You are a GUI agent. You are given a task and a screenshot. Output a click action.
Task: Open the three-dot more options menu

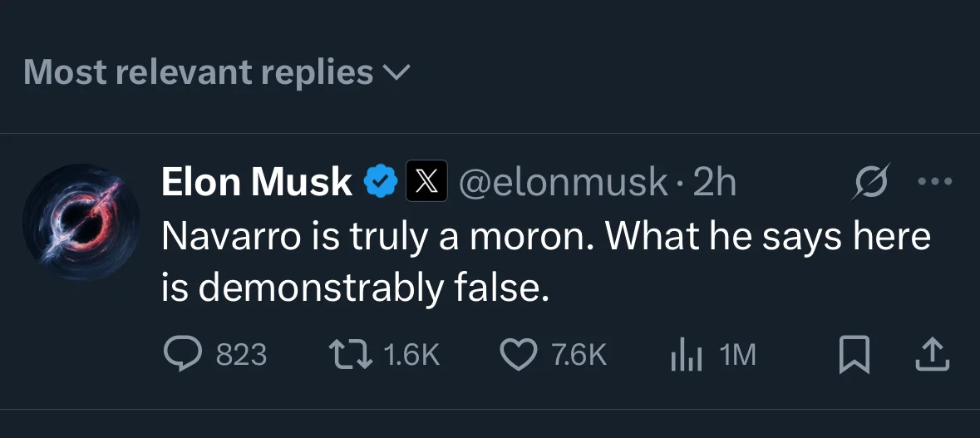(933, 181)
